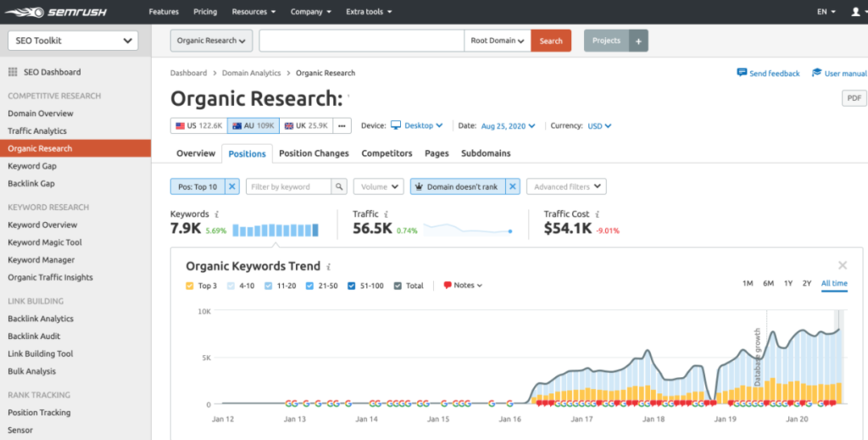The width and height of the screenshot is (868, 440).
Task: Open the EN language dropdown
Action: pyautogui.click(x=826, y=12)
